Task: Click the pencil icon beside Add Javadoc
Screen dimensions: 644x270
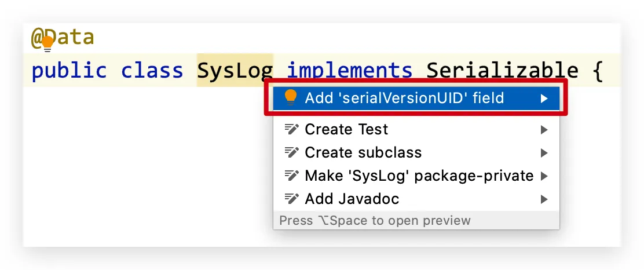Action: pos(291,199)
